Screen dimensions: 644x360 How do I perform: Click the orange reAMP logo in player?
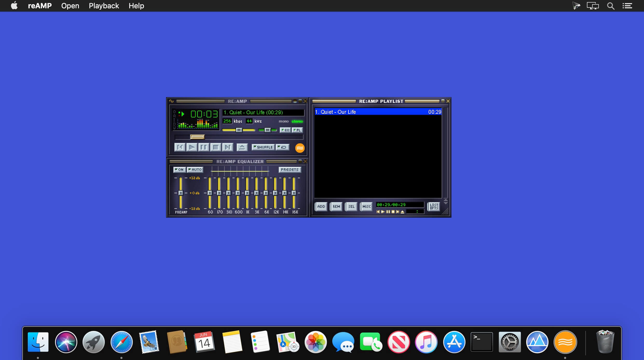click(x=300, y=148)
